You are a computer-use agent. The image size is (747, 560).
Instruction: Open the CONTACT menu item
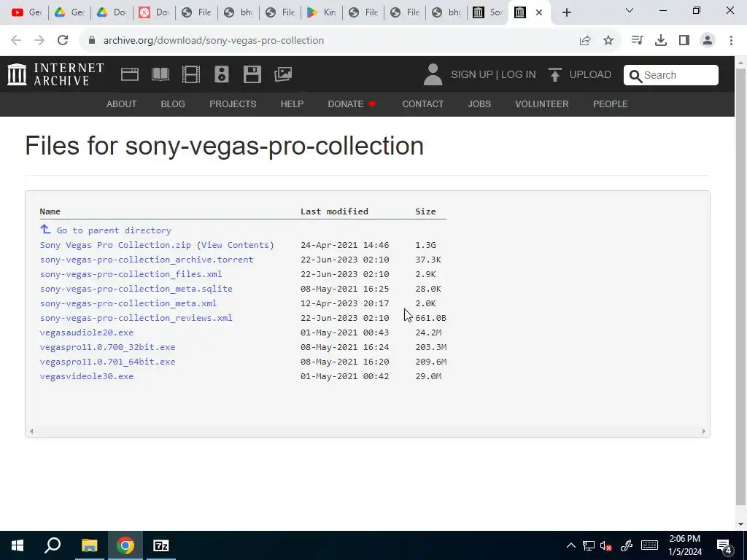pyautogui.click(x=422, y=104)
